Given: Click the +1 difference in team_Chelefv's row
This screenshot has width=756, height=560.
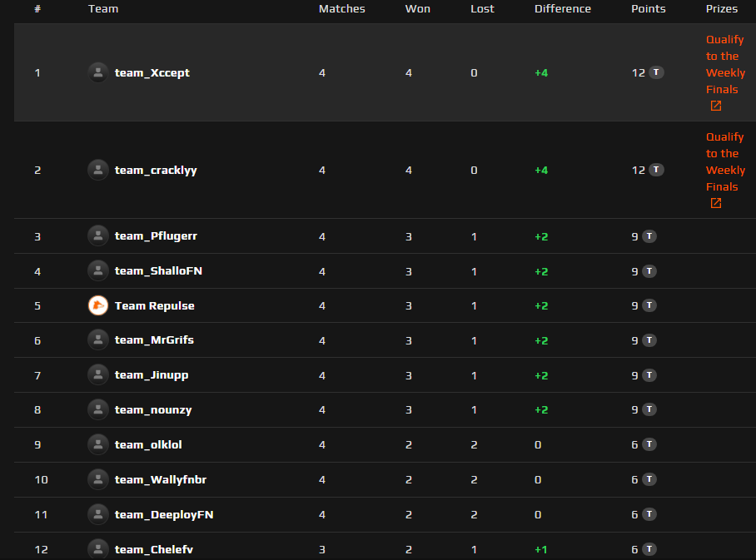Looking at the screenshot, I should tap(541, 549).
